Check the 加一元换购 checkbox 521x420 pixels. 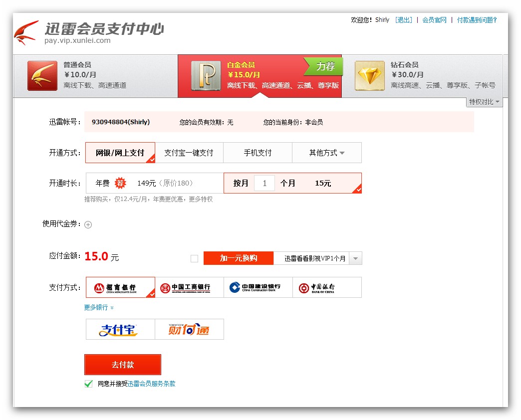195,258
